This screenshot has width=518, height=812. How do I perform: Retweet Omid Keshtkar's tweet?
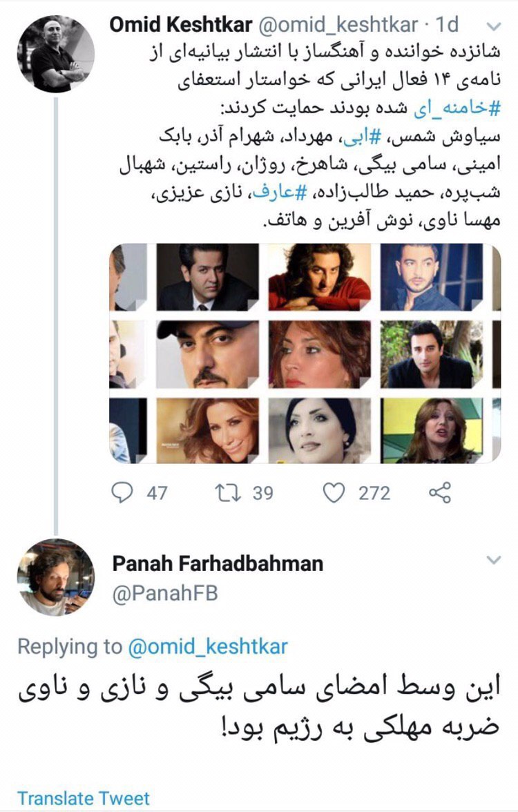[224, 492]
